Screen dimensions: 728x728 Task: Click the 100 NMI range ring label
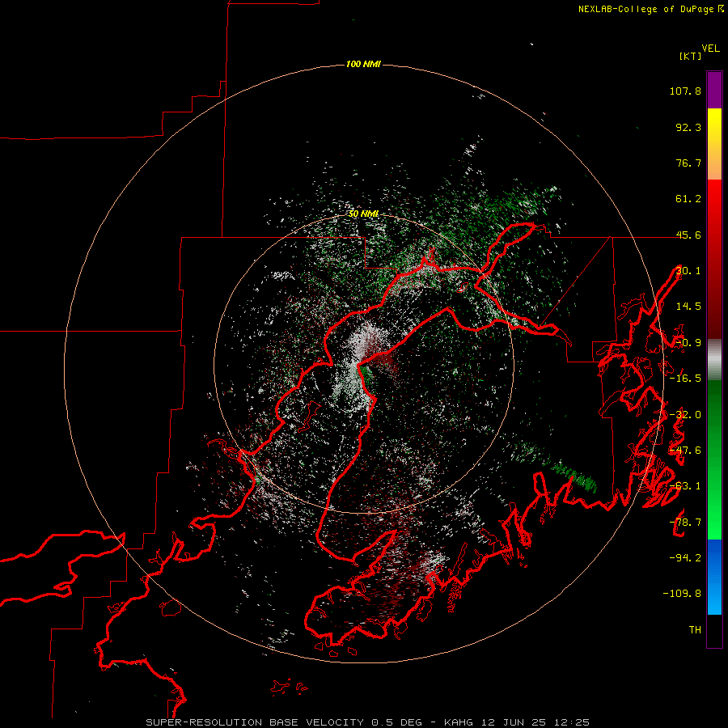pyautogui.click(x=363, y=64)
